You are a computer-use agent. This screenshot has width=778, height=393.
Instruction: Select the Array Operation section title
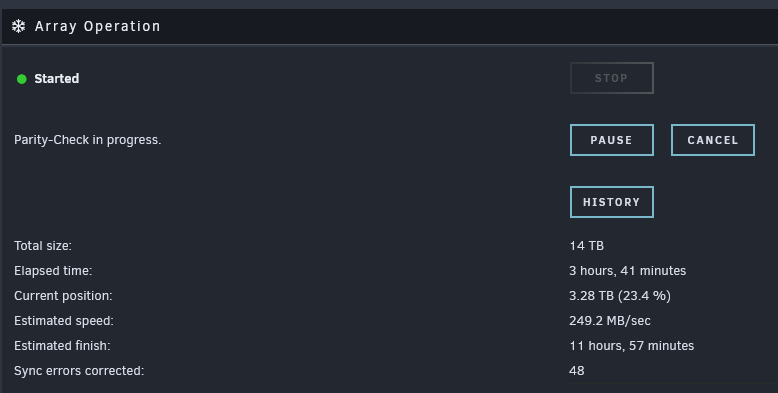[x=98, y=26]
